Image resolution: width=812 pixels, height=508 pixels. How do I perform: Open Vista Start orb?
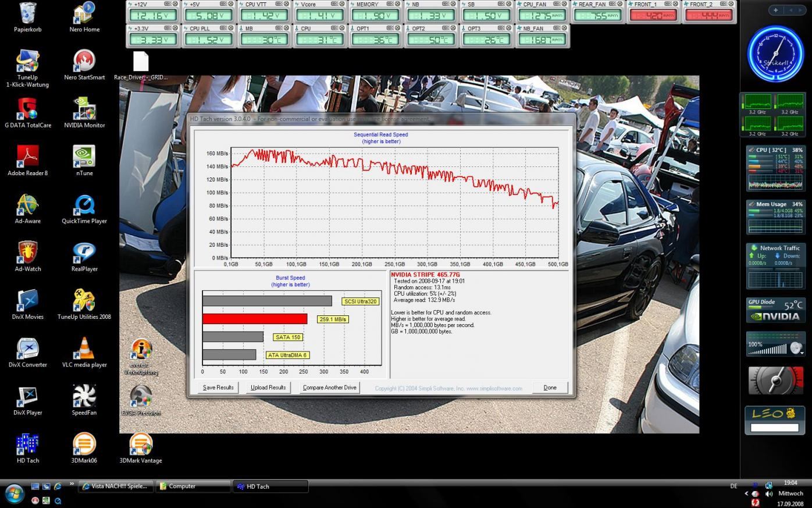click(14, 494)
